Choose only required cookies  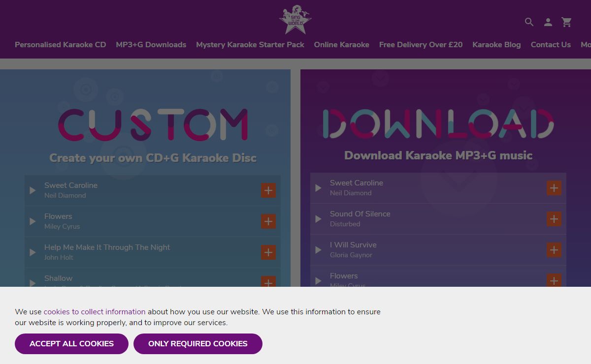coord(198,344)
